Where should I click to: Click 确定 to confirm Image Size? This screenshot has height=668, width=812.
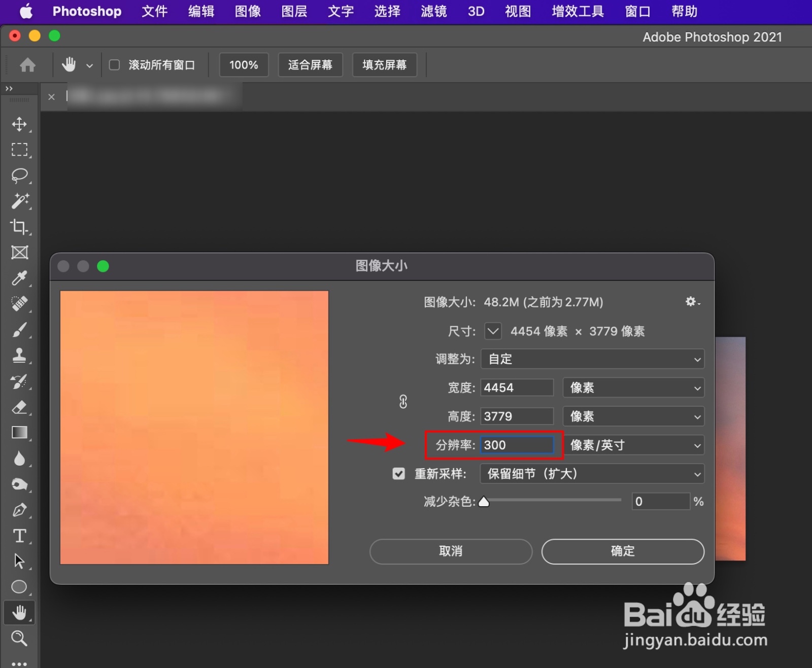(623, 551)
